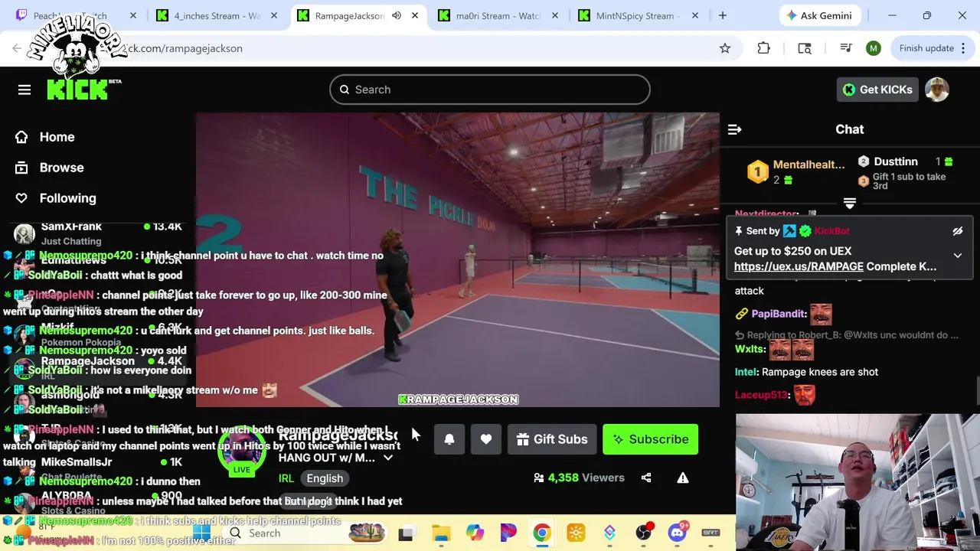This screenshot has height=551, width=980.
Task: Click the Following heart icon in sidebar
Action: tap(21, 198)
